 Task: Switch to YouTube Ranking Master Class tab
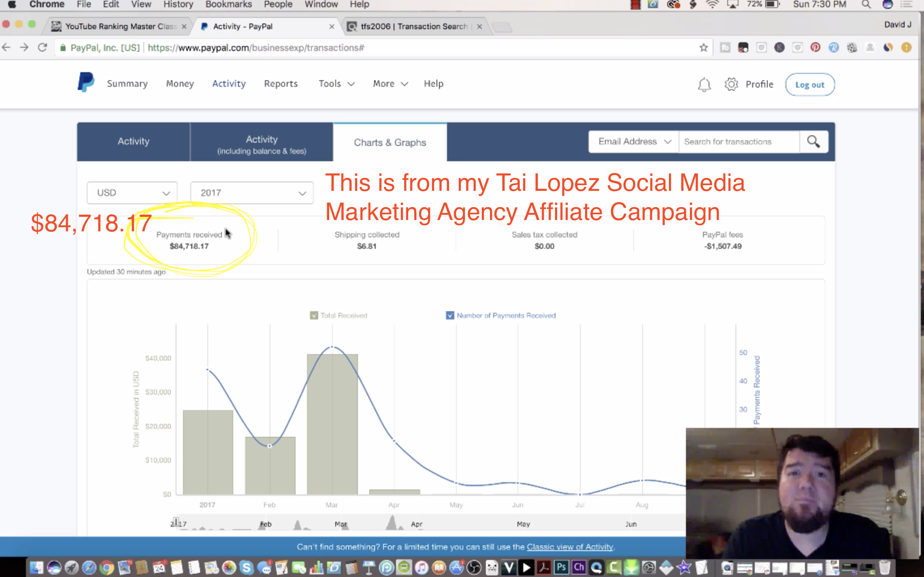tap(117, 26)
